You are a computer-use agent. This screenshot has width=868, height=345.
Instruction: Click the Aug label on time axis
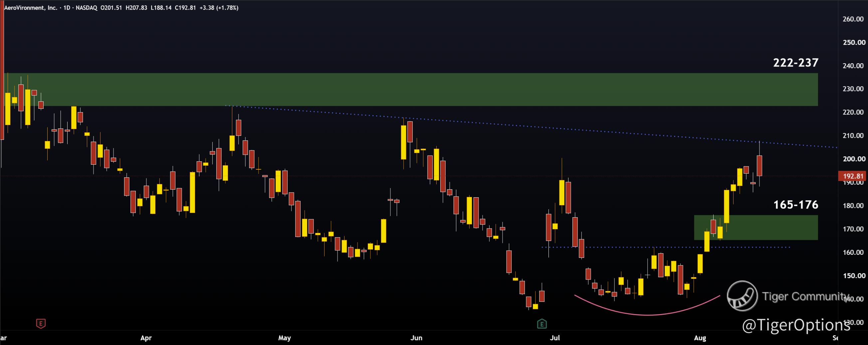point(700,338)
